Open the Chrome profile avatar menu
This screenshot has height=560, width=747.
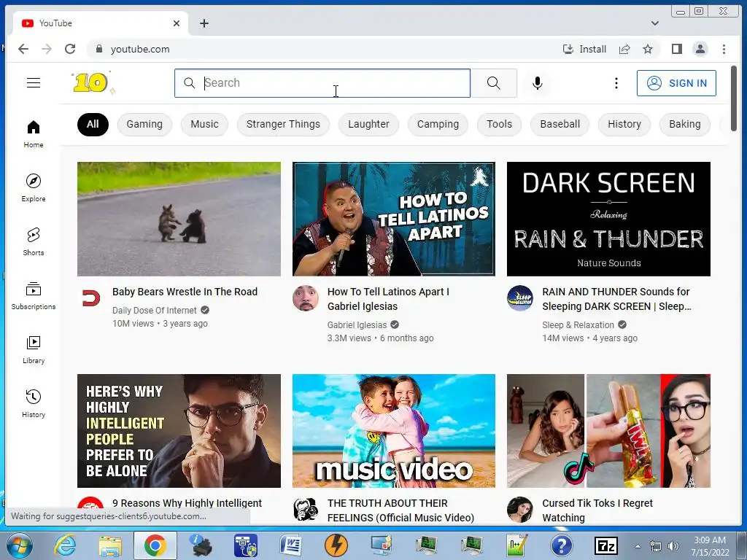click(700, 49)
